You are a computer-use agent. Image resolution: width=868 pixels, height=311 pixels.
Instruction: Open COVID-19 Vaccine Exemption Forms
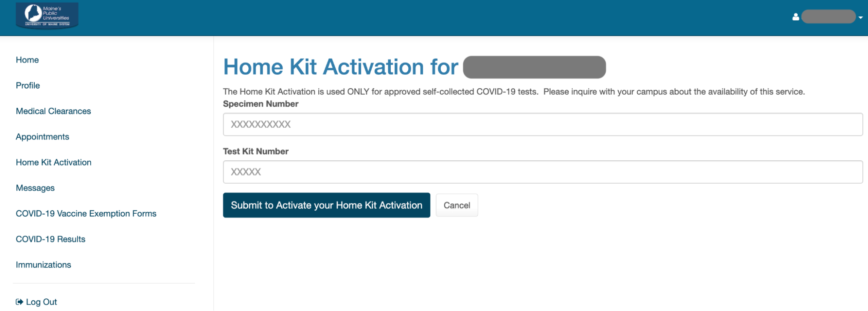pyautogui.click(x=86, y=214)
